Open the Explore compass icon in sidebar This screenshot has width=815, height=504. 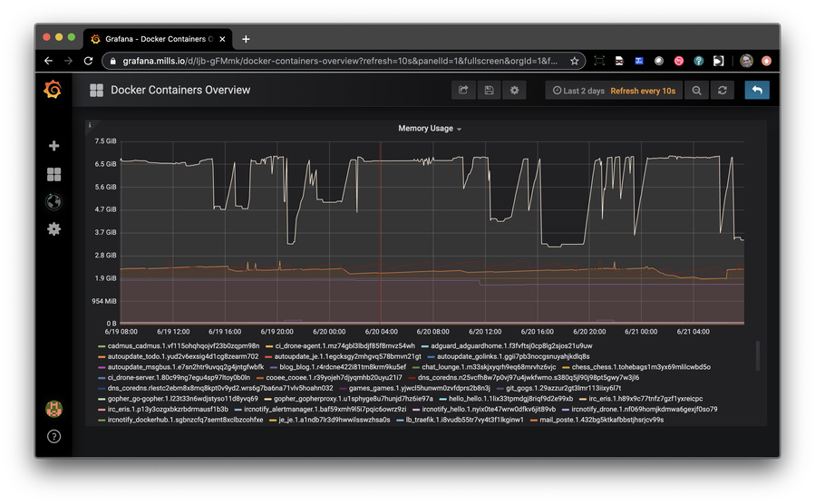[53, 201]
